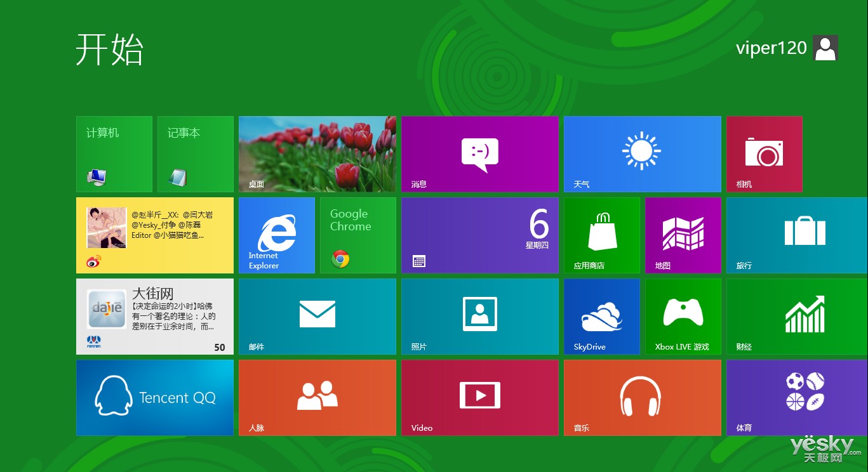Screen dimensions: 868x472
Task: Open the 邮件 mail tile
Action: coord(317,317)
